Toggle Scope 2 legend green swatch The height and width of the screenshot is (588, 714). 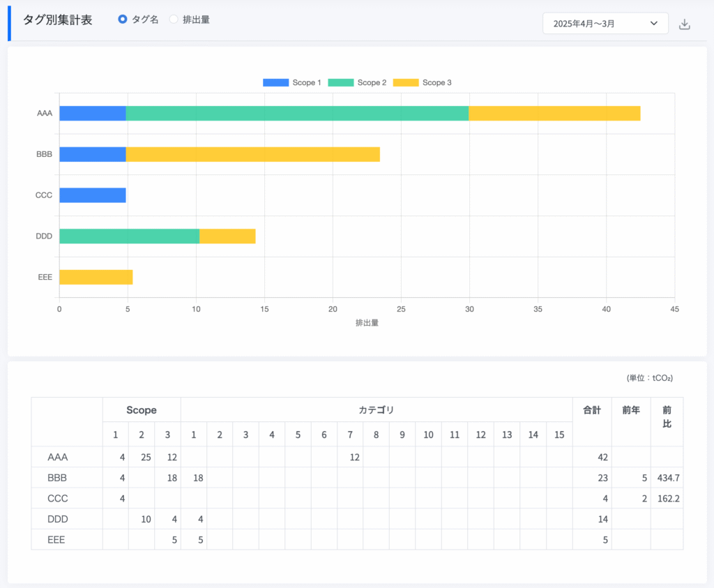click(x=340, y=82)
